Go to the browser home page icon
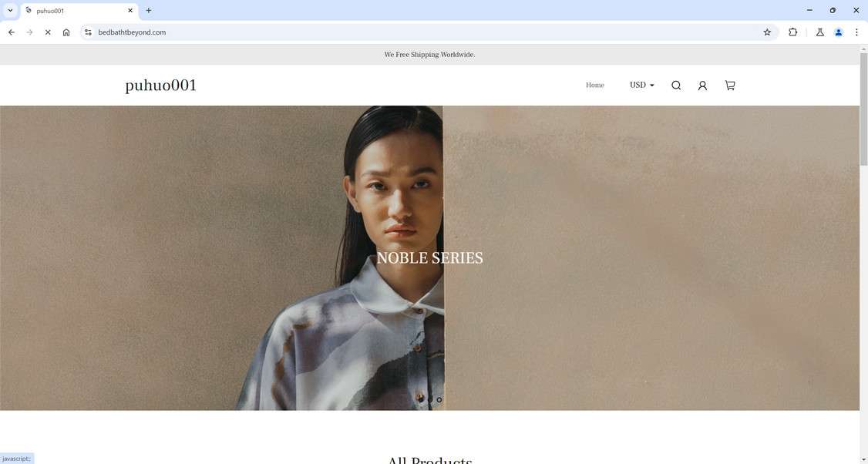The height and width of the screenshot is (464, 868). click(x=66, y=32)
